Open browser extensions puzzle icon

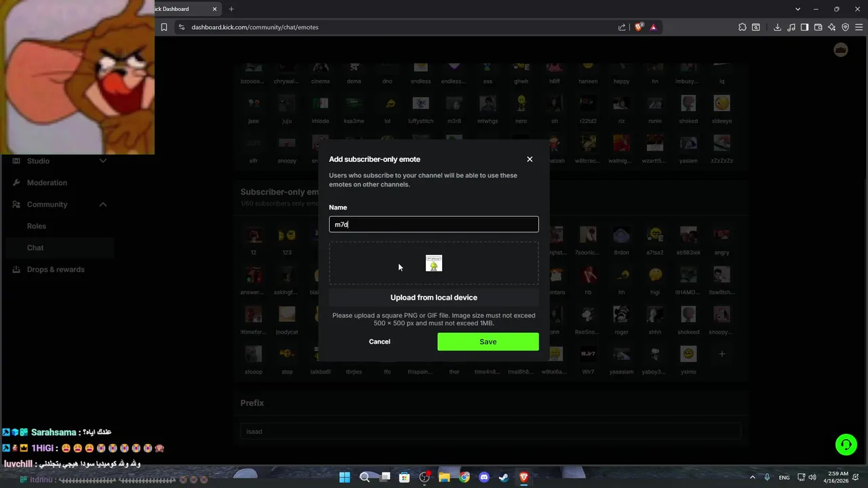[743, 27]
